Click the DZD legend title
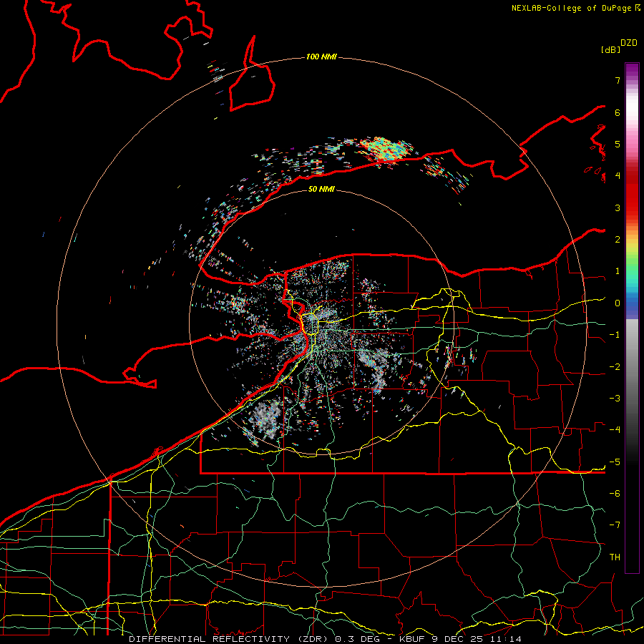 (x=629, y=43)
